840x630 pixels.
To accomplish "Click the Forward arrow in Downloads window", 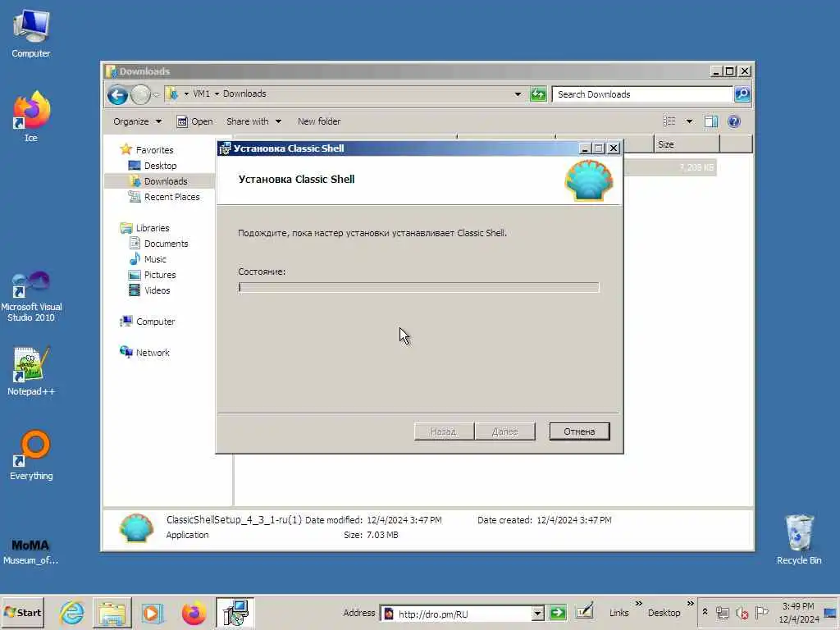I will click(x=140, y=95).
